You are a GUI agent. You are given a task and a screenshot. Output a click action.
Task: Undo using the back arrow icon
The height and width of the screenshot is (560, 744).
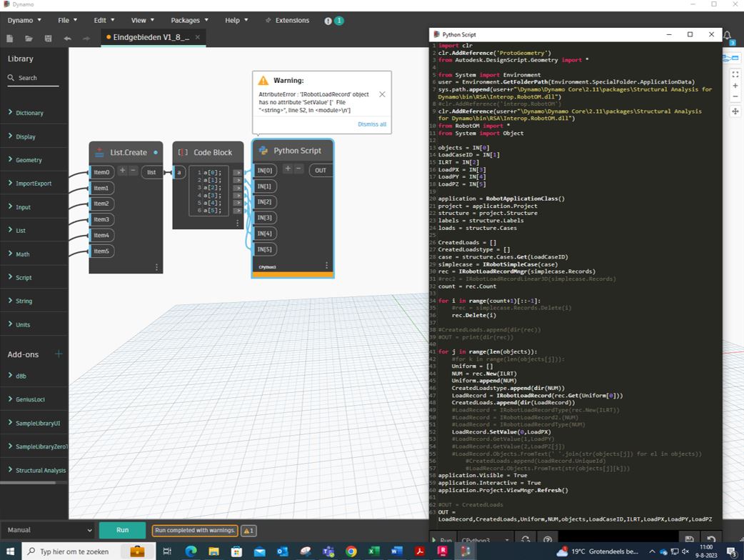tap(67, 37)
